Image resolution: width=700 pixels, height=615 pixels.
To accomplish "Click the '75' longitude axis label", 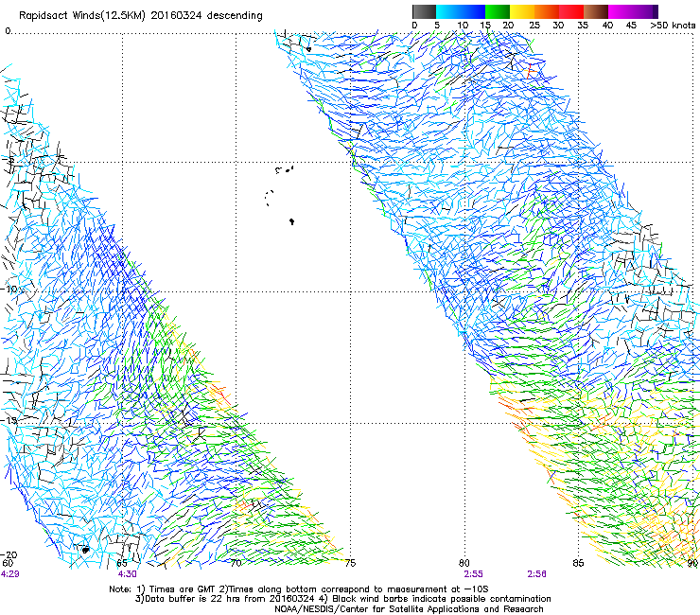I will (350, 563).
